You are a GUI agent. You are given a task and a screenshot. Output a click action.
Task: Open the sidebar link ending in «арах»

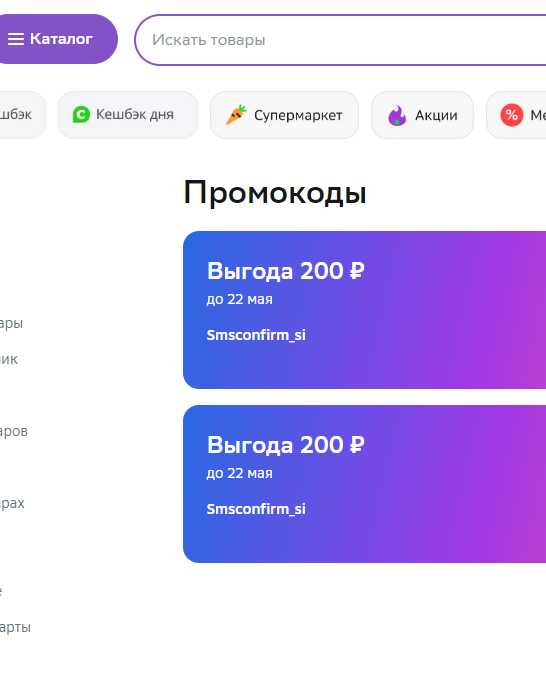(x=12, y=503)
